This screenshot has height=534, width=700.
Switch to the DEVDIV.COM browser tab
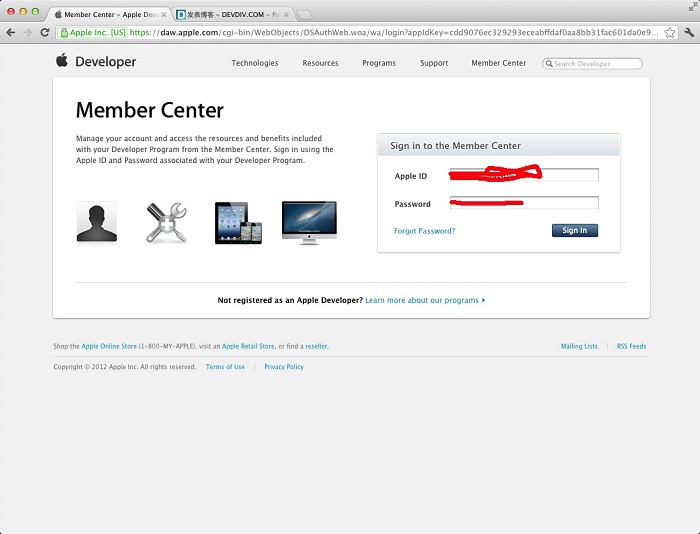click(232, 15)
